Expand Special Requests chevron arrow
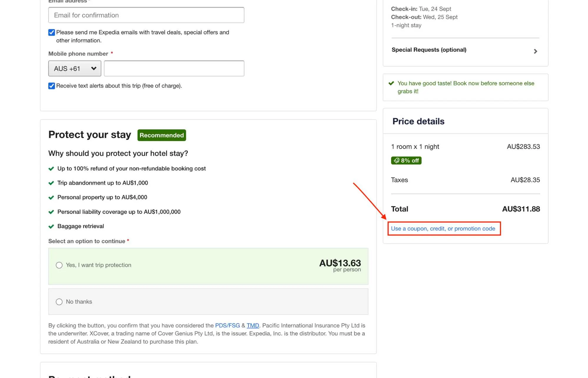 pyautogui.click(x=535, y=51)
